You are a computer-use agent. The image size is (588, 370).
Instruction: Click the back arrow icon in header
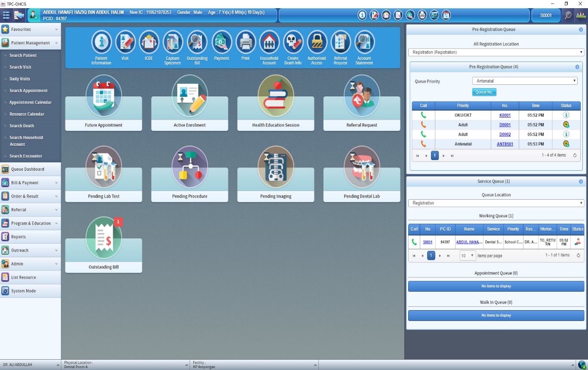(x=19, y=15)
